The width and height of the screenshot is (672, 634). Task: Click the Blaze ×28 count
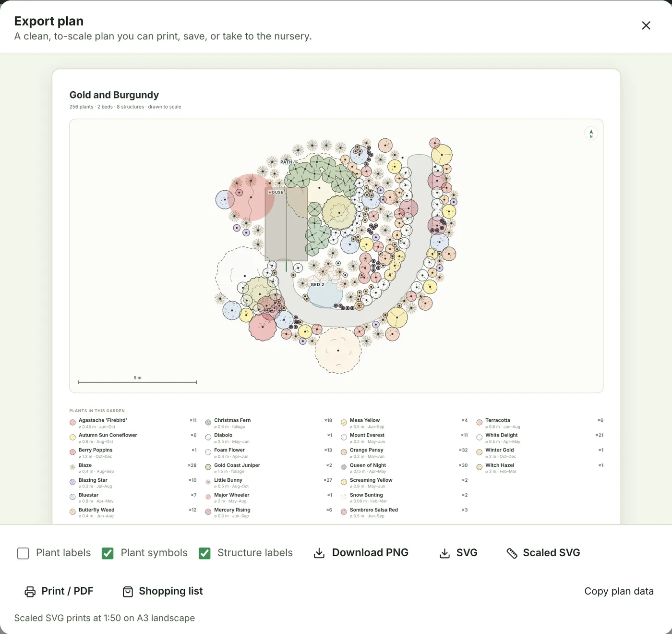[x=192, y=465]
